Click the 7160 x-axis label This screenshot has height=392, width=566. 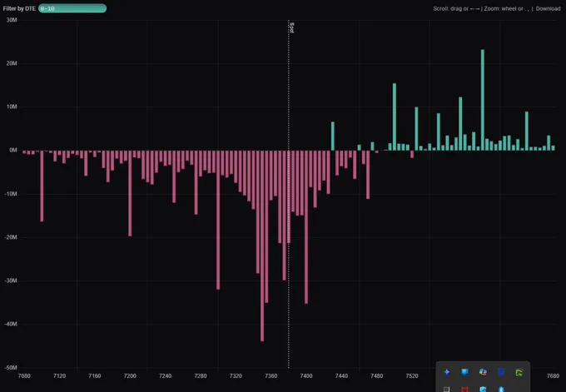95,375
